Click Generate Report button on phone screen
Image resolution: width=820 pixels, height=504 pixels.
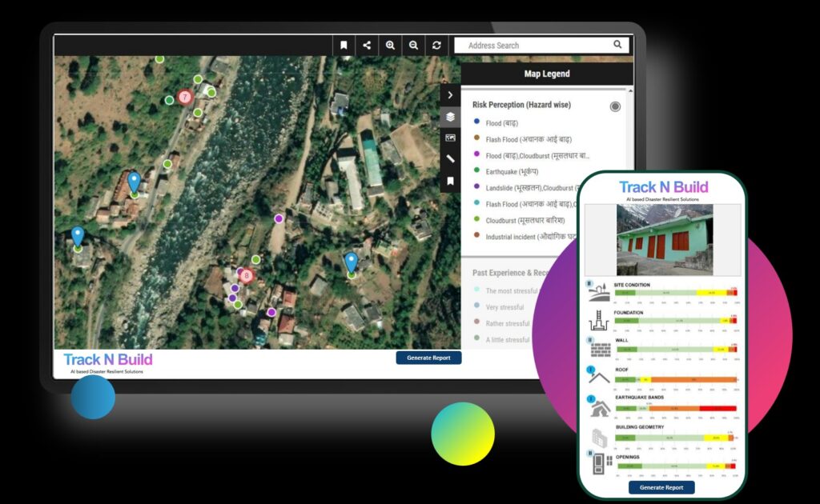tap(661, 487)
